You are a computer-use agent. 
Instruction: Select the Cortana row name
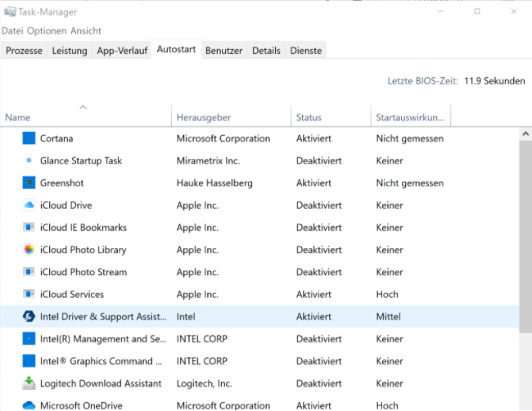(x=56, y=138)
